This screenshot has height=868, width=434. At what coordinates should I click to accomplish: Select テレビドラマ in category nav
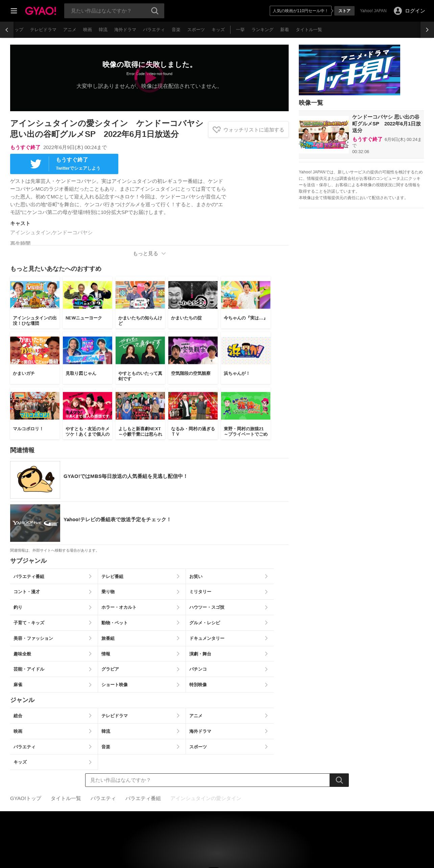tap(43, 30)
